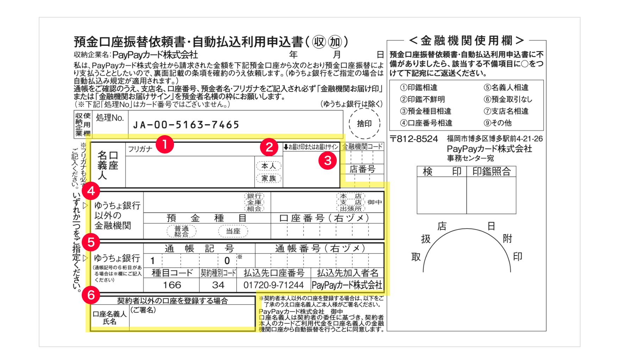Click the 日 date label in the date line
620x364 pixels.
380,55
